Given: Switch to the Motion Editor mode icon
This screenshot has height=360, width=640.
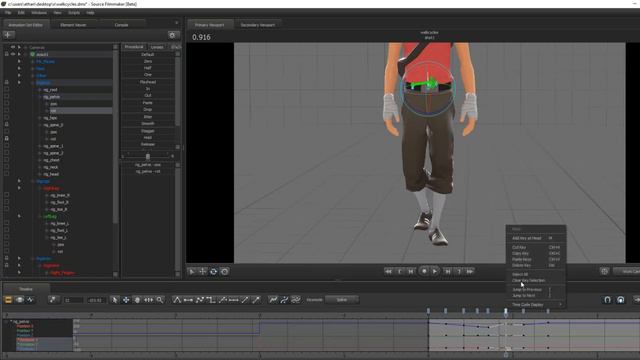Looking at the screenshot, I should point(19,300).
